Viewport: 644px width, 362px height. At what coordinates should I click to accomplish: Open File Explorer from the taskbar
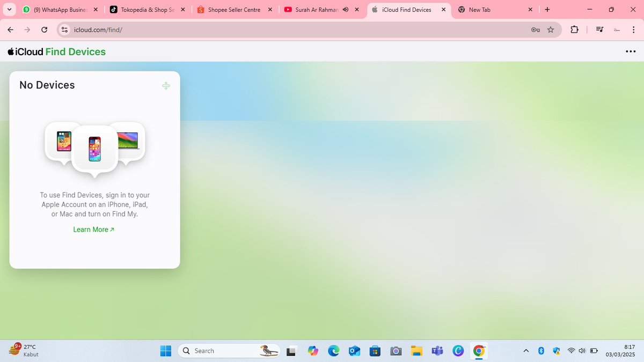click(416, 351)
